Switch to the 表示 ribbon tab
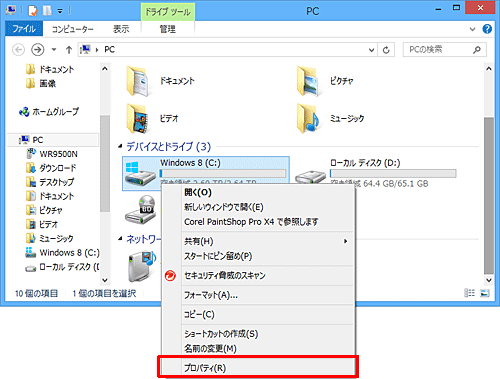 [x=121, y=29]
